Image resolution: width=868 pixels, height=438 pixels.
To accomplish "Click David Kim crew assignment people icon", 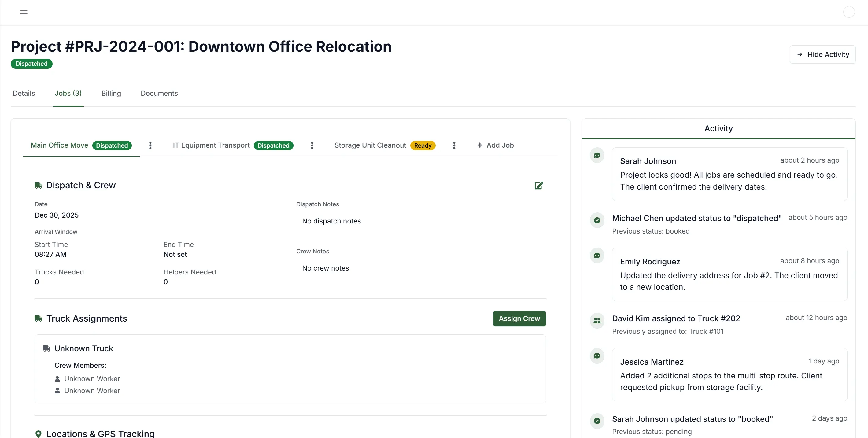I will click(597, 320).
